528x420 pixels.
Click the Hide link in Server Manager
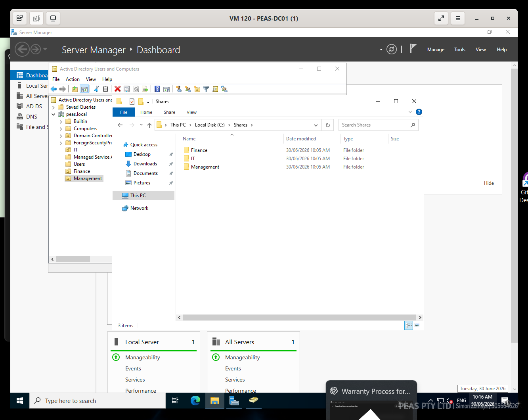489,183
